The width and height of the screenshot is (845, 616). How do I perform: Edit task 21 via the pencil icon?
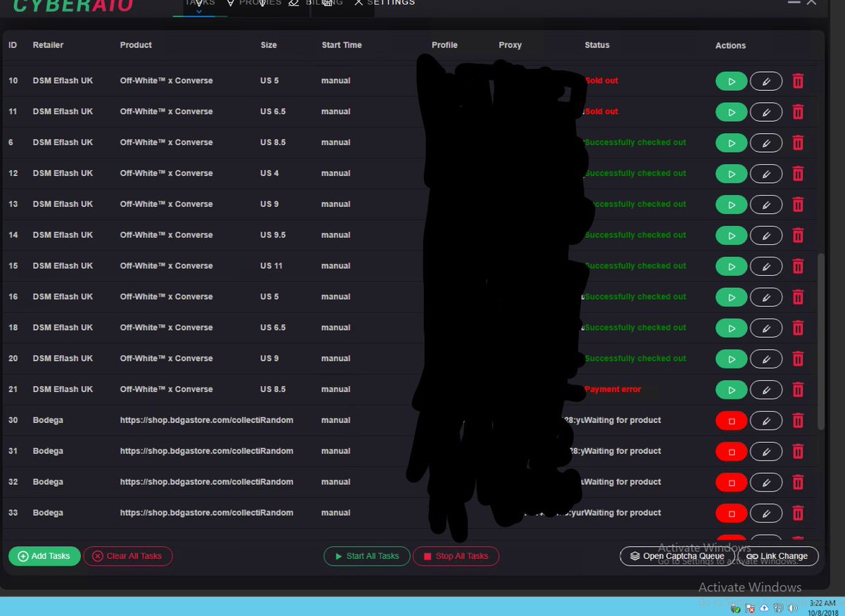(x=766, y=390)
